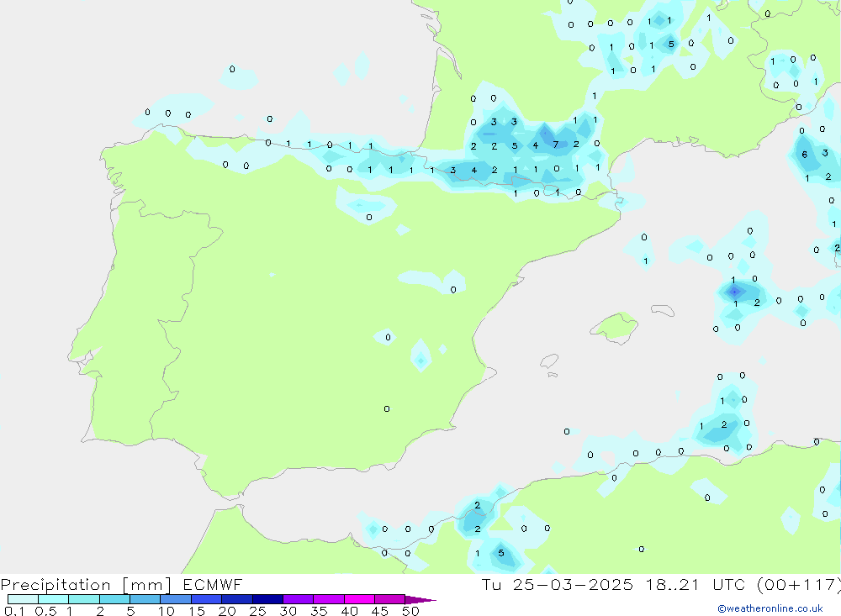Pick the 15–20 mm legend swatch
This screenshot has height=616, width=841.
206,599
